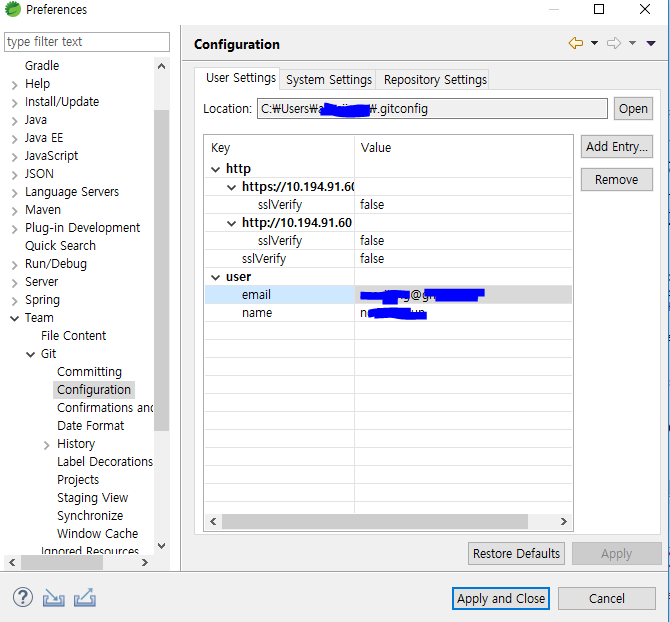The image size is (670, 622).
Task: Collapse the Team tree node
Action: point(15,319)
